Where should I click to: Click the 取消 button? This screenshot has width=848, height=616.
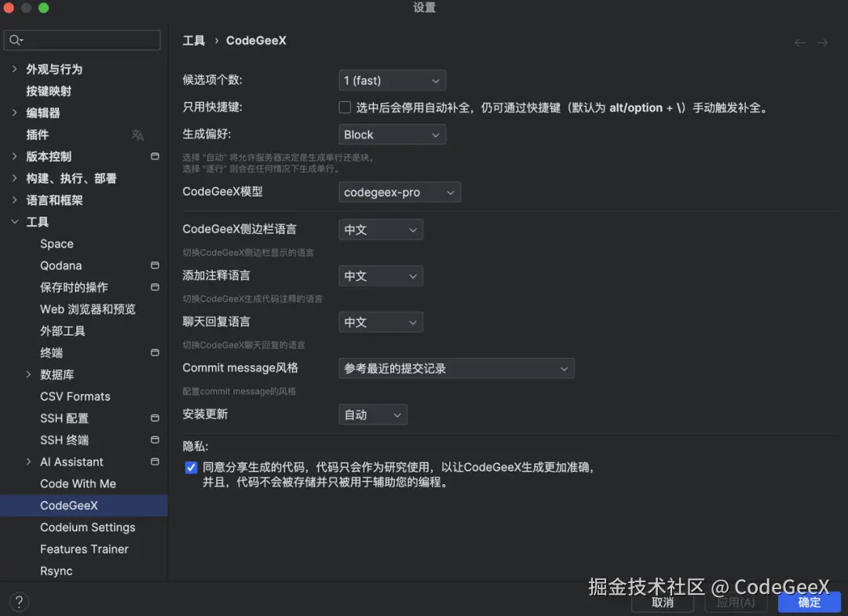[x=662, y=602]
